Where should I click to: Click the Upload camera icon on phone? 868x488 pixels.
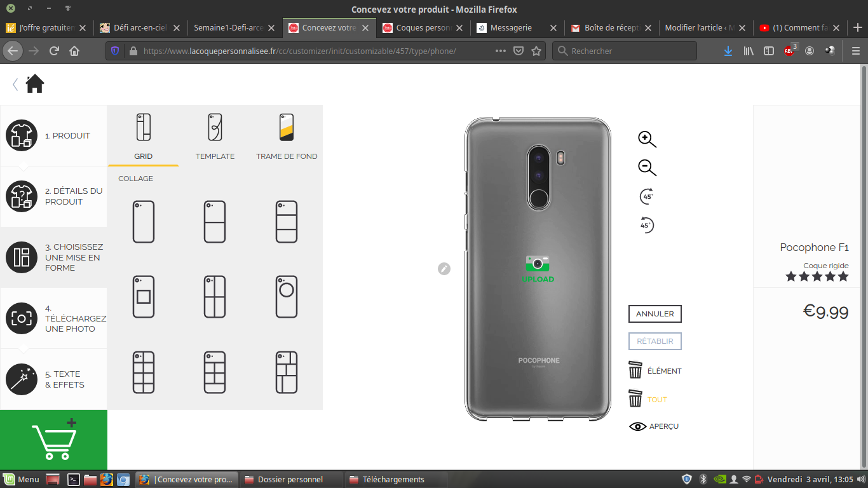(x=538, y=268)
